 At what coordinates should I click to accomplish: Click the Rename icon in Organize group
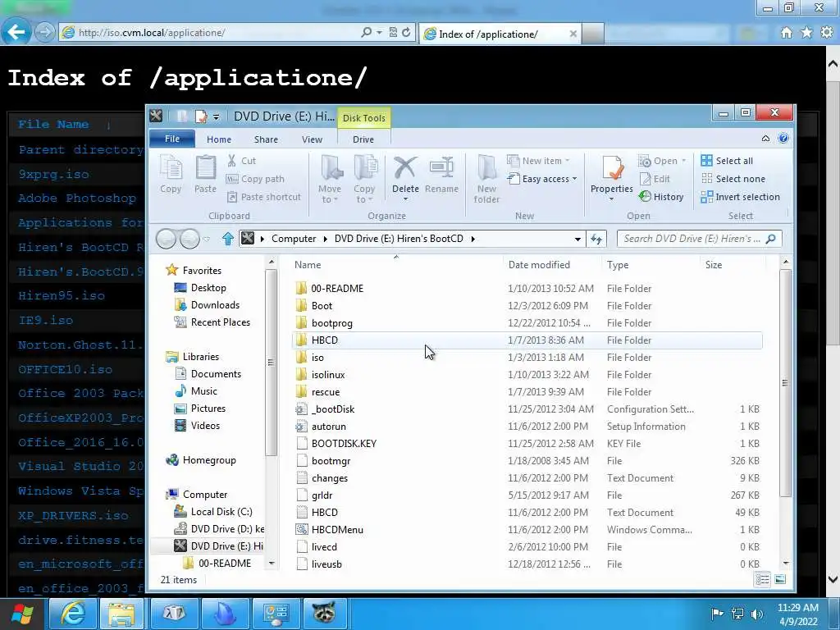click(441, 167)
